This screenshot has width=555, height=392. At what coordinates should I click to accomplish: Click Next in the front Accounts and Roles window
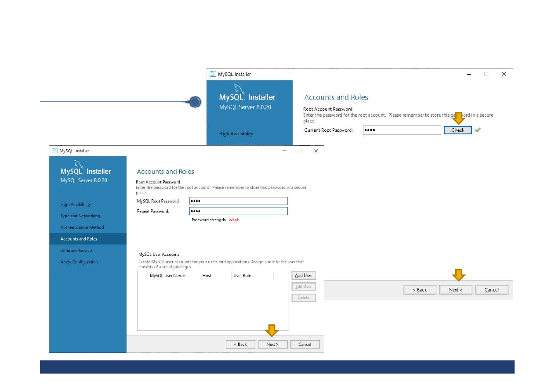click(273, 344)
